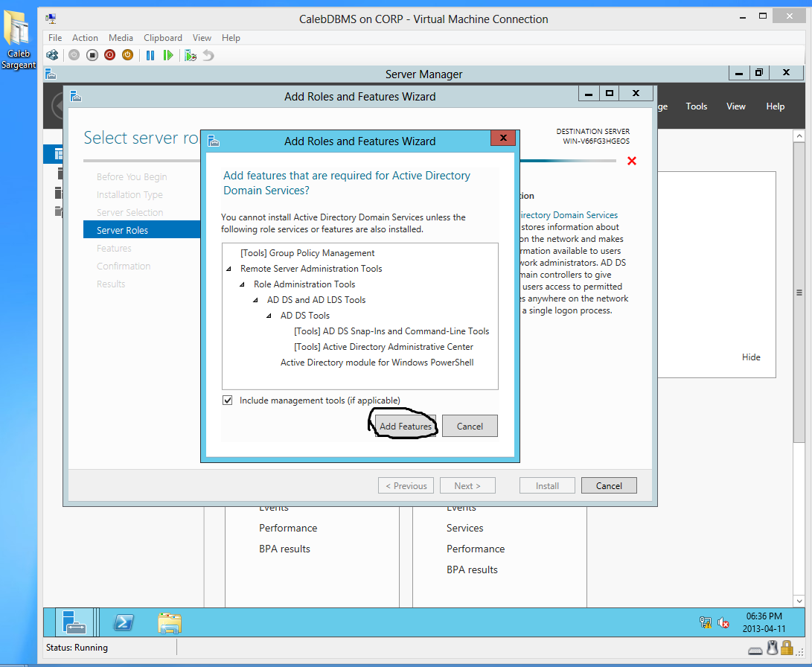Open Server Manager Tools menu
Viewport: 812px width, 667px height.
(697, 106)
